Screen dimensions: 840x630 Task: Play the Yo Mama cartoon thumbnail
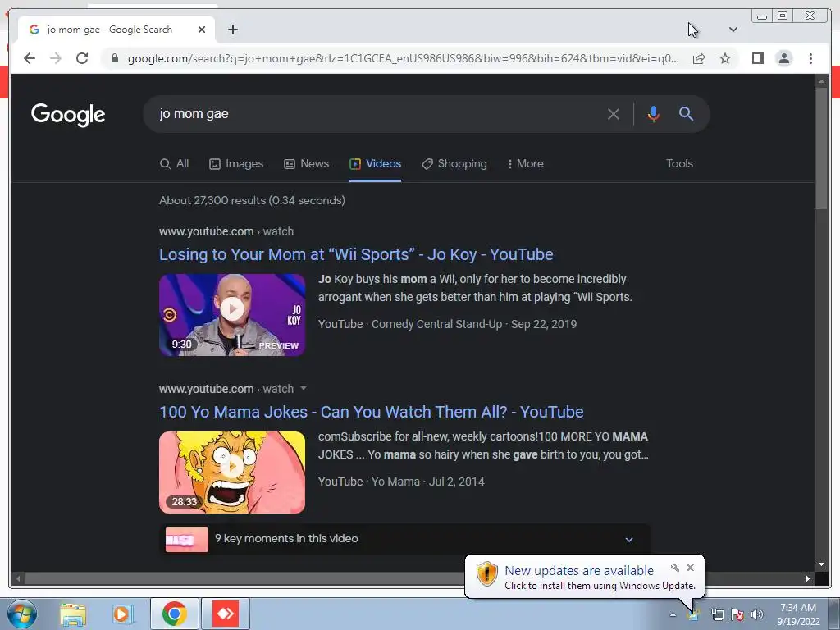pos(232,472)
